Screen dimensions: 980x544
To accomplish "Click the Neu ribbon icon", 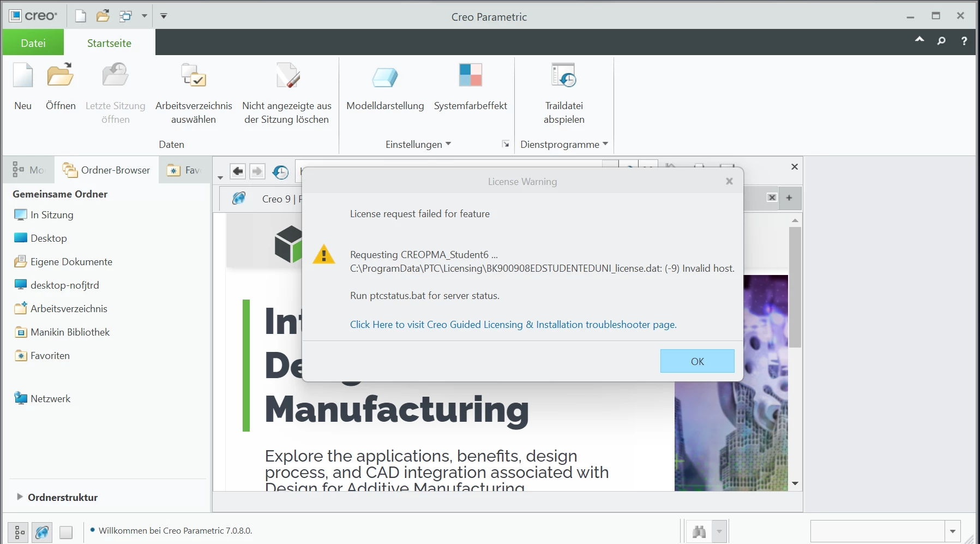I will (x=23, y=75).
